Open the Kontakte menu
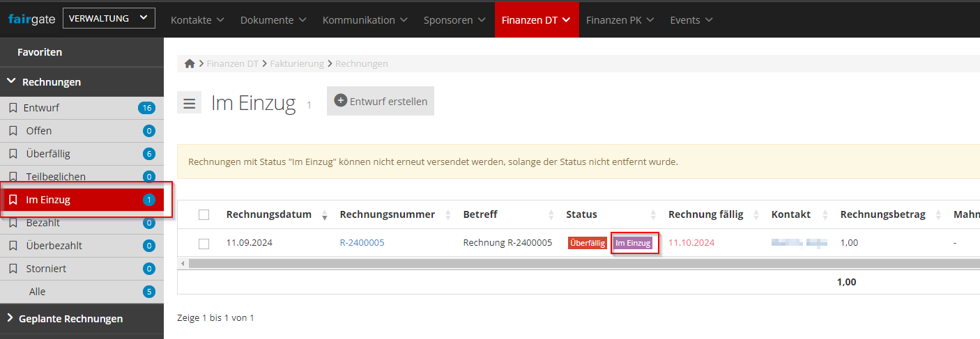980x339 pixels. (197, 20)
